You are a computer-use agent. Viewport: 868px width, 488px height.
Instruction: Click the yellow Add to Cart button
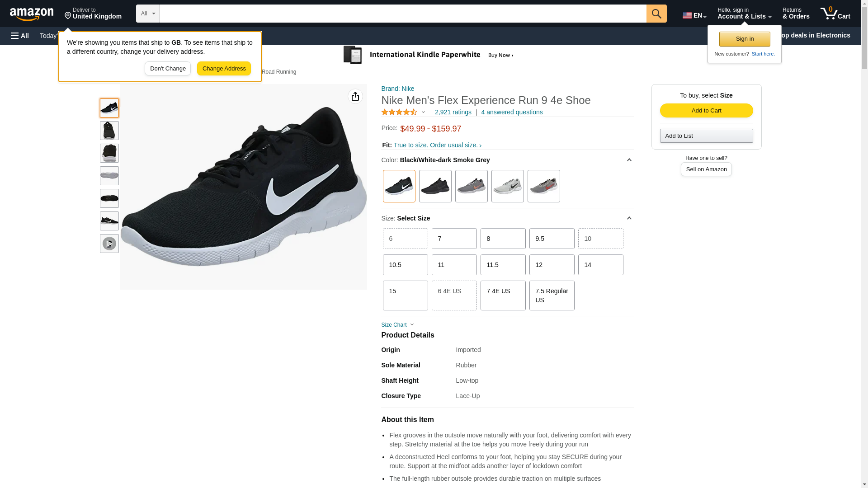(x=706, y=111)
